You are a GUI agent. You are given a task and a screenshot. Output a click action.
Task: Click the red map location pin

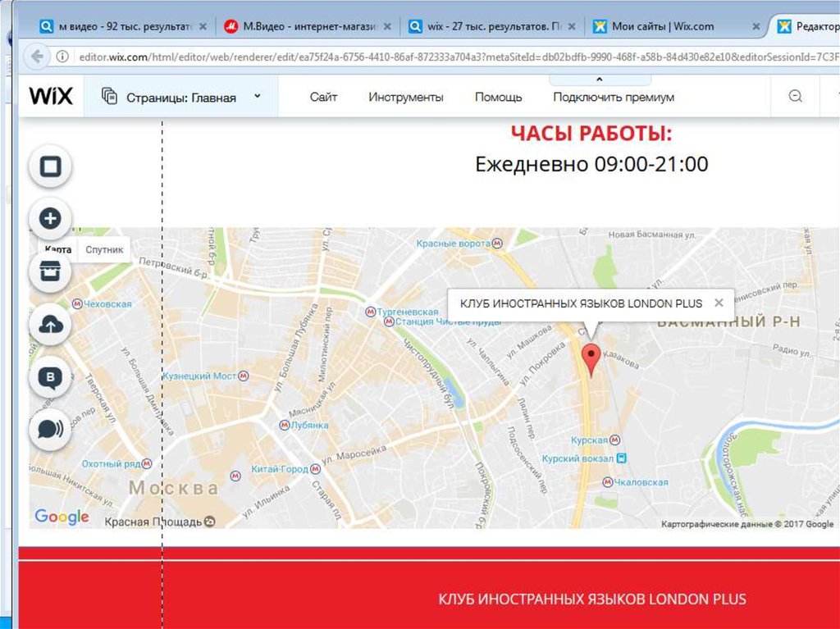pos(591,361)
